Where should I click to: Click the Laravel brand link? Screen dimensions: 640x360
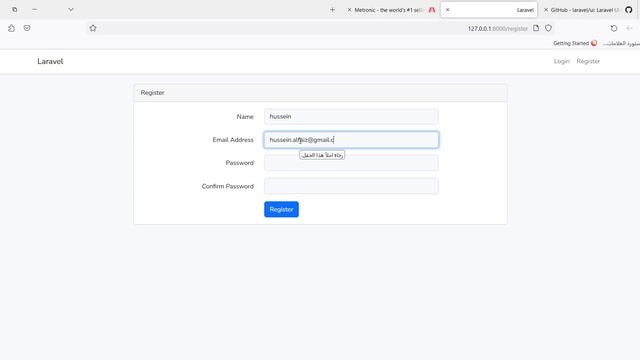tap(50, 61)
